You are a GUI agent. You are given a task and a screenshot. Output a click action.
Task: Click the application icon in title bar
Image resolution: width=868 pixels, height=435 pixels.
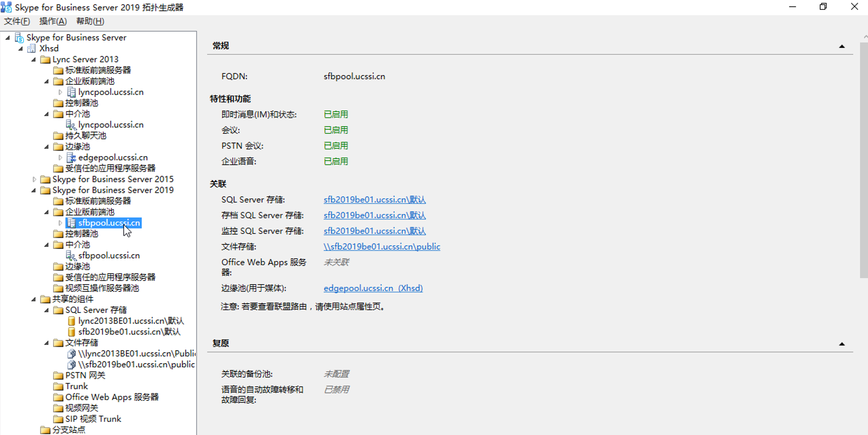[x=6, y=7]
